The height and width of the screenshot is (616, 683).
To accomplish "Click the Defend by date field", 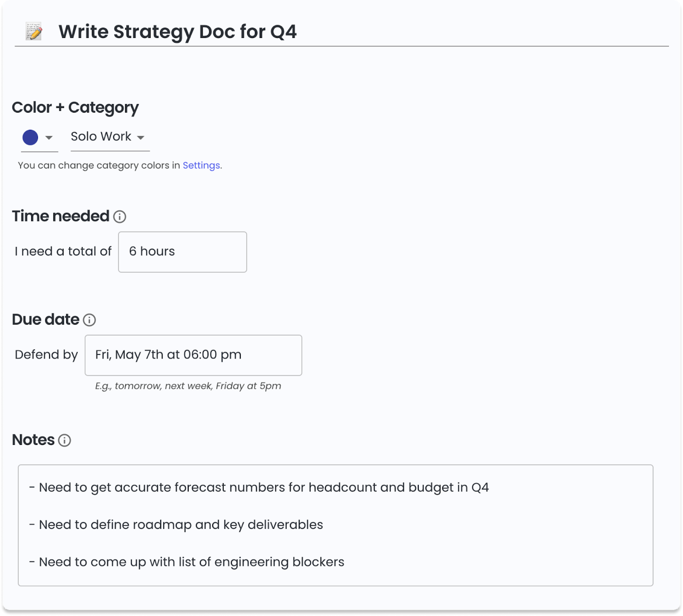I will (x=193, y=355).
